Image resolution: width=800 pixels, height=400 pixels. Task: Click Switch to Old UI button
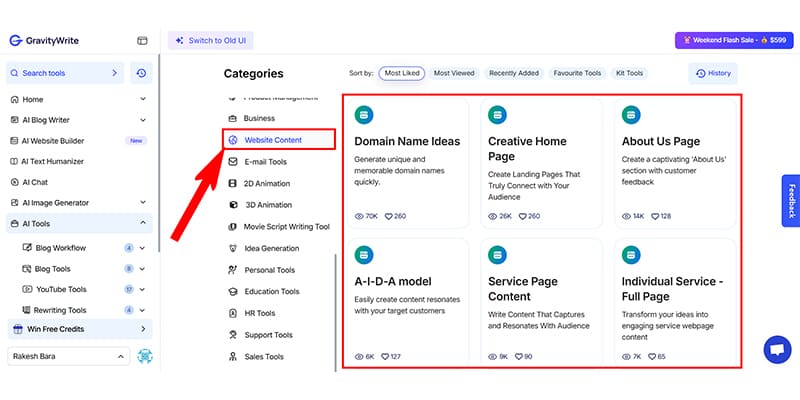211,41
